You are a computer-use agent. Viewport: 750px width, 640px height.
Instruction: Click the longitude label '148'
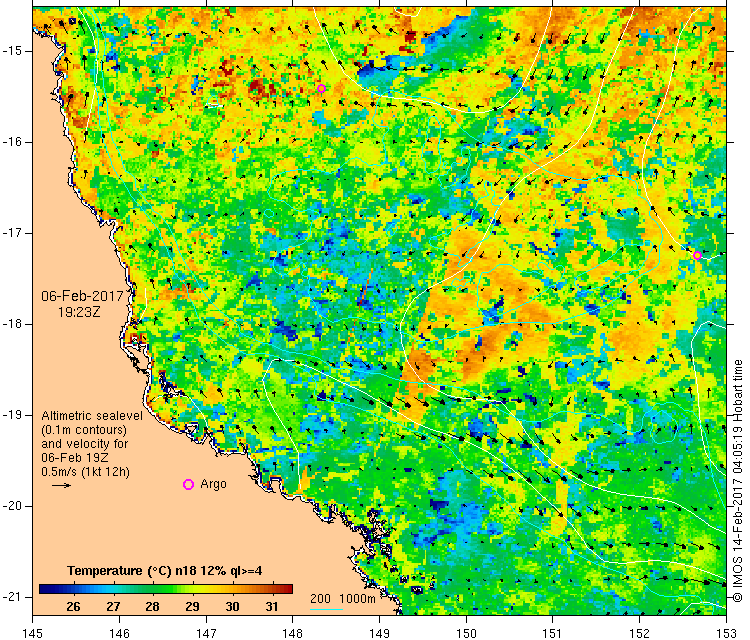click(x=293, y=633)
